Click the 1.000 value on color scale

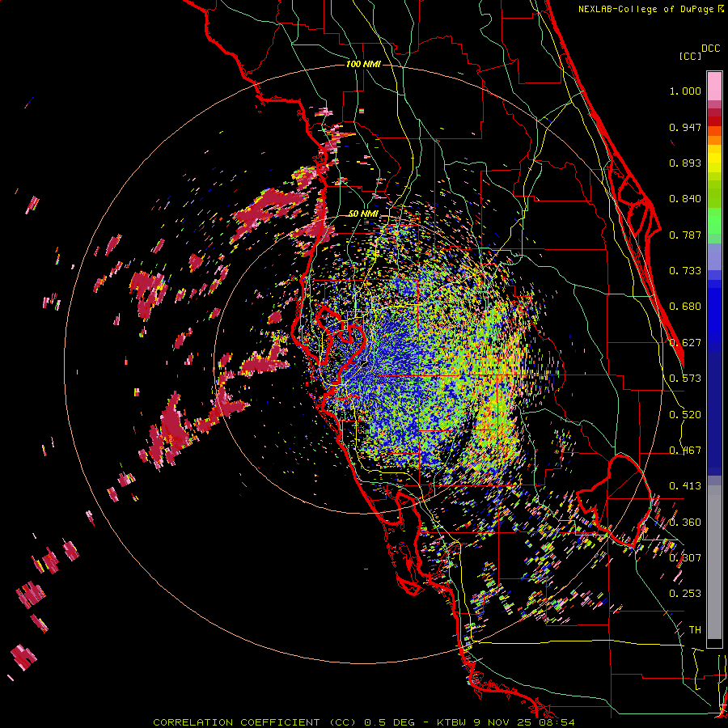685,91
